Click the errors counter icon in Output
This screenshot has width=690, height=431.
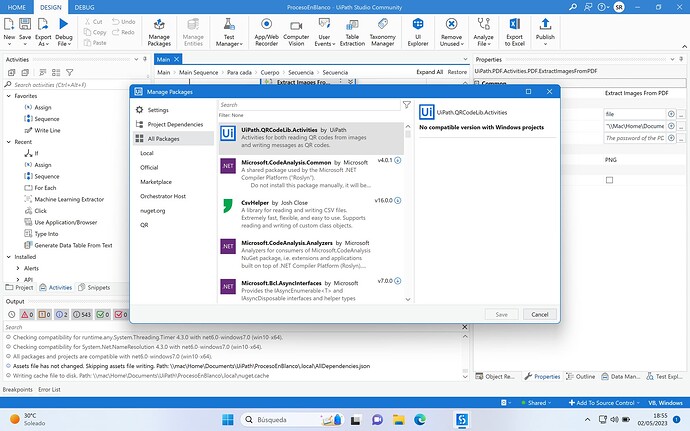tap(27, 314)
